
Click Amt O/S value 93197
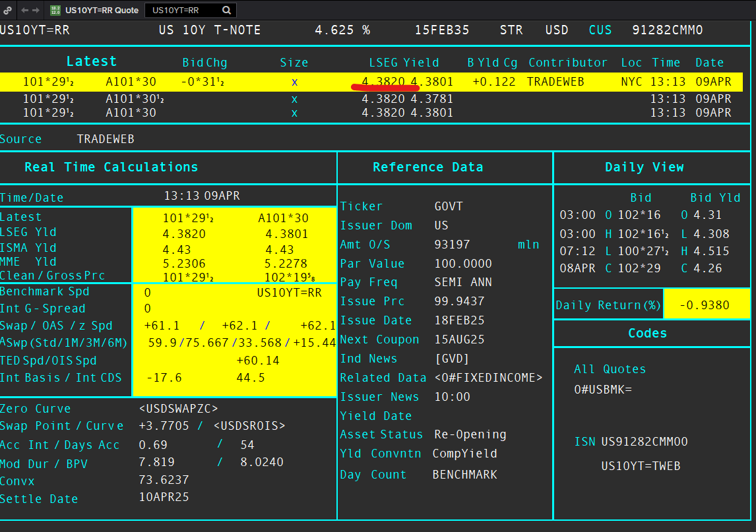452,245
